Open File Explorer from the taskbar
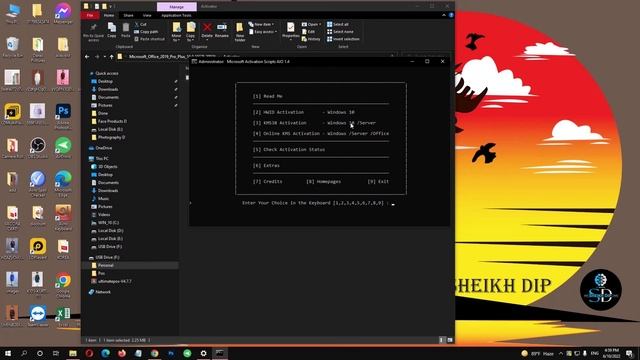This screenshot has width=640, height=360. coord(73,353)
